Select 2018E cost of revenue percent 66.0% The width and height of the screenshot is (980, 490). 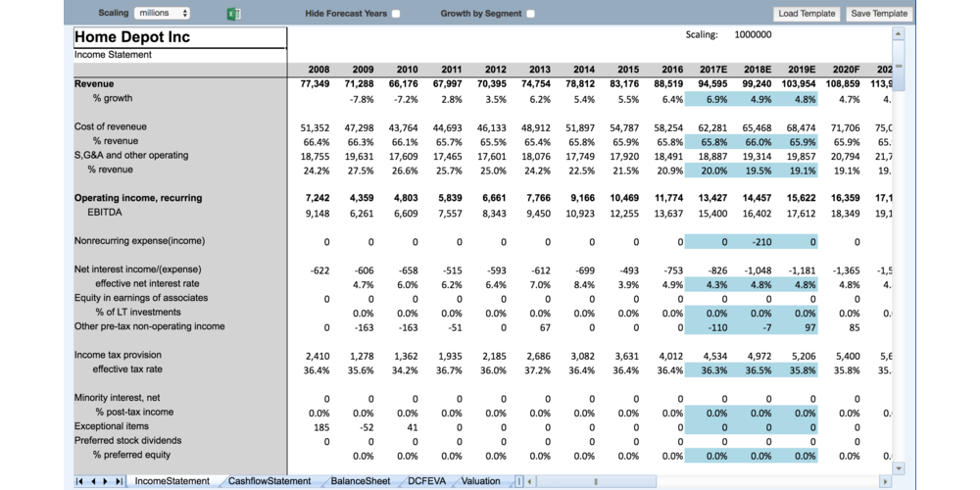[751, 142]
